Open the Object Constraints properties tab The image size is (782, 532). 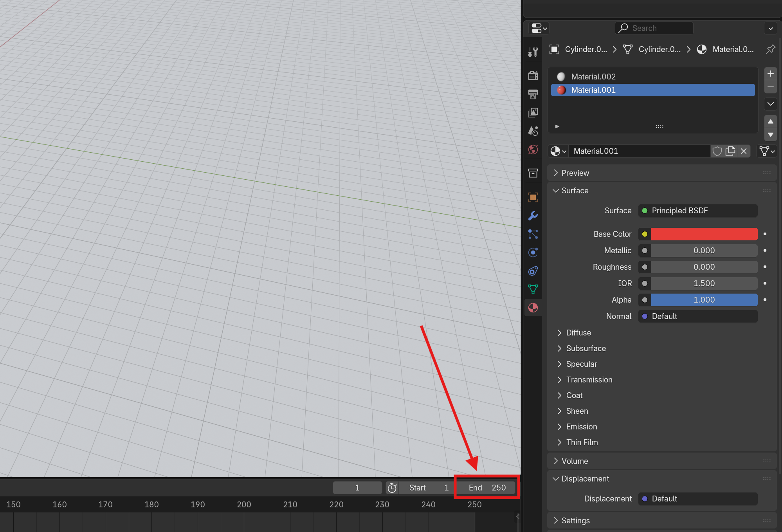[x=533, y=271]
